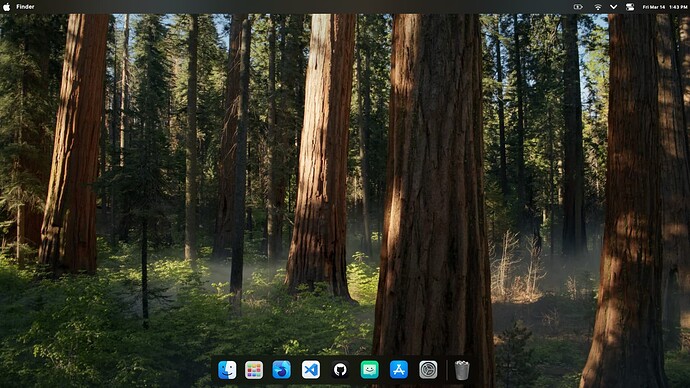Click the date Fri Mar 14

coord(653,7)
